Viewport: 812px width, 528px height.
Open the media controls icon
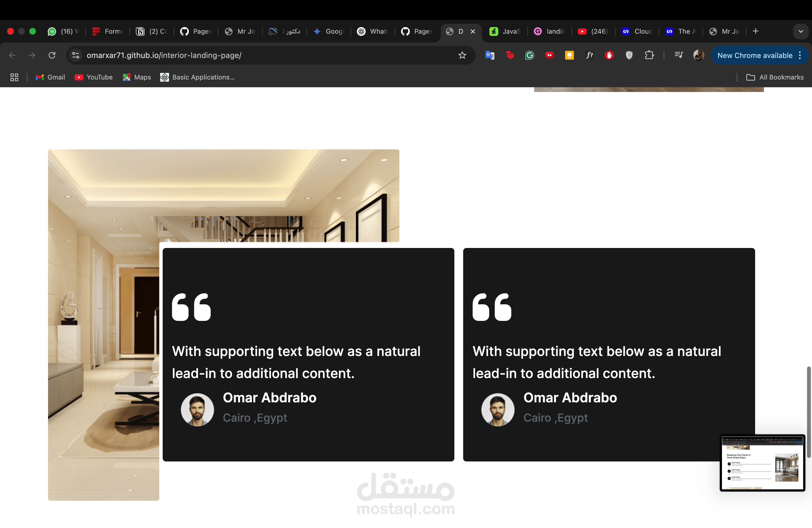coord(679,55)
